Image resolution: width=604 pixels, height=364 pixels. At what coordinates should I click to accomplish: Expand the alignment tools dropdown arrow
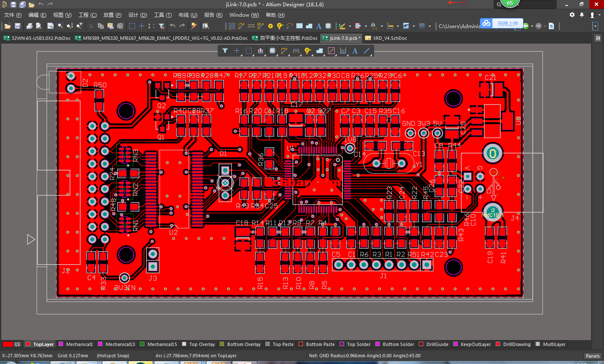click(366, 26)
